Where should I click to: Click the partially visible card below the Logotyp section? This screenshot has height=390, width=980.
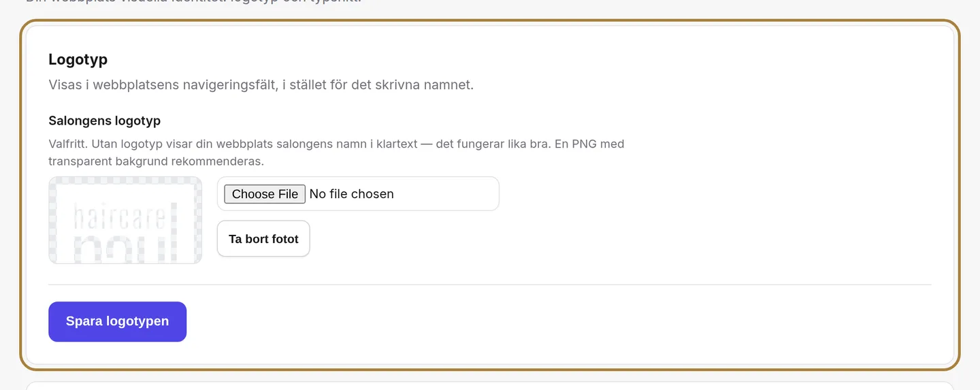[489, 386]
